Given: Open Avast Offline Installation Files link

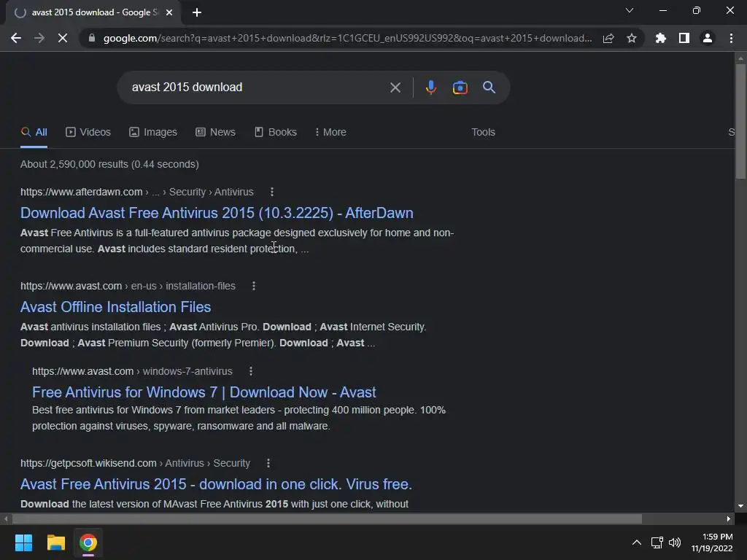Looking at the screenshot, I should (x=116, y=307).
